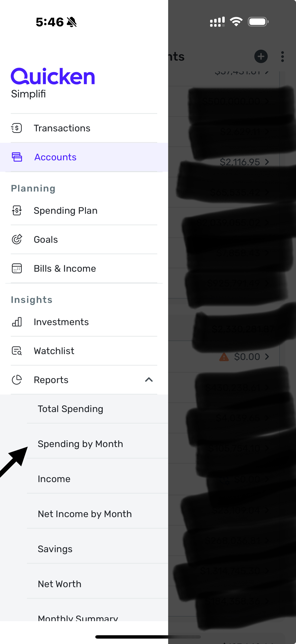Collapse the Reports section chevron
This screenshot has height=644, width=296.
[x=149, y=380]
